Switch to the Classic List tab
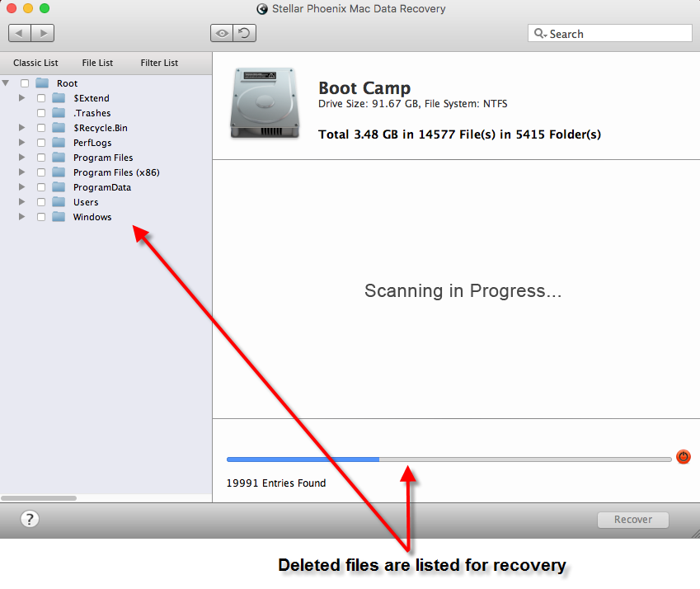This screenshot has height=589, width=700. click(x=35, y=63)
